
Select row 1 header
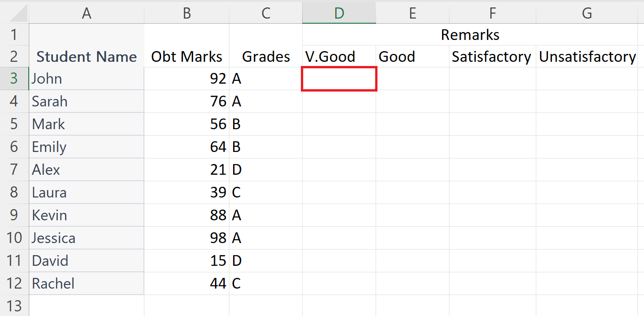(14, 34)
